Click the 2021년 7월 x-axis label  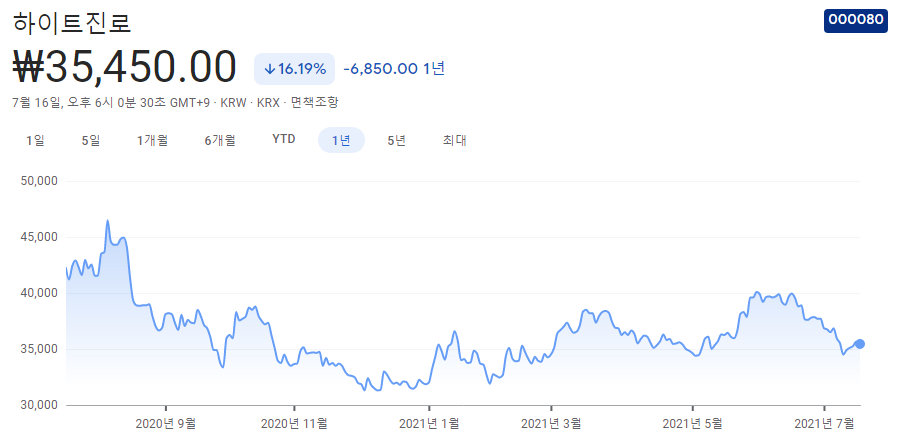(824, 424)
